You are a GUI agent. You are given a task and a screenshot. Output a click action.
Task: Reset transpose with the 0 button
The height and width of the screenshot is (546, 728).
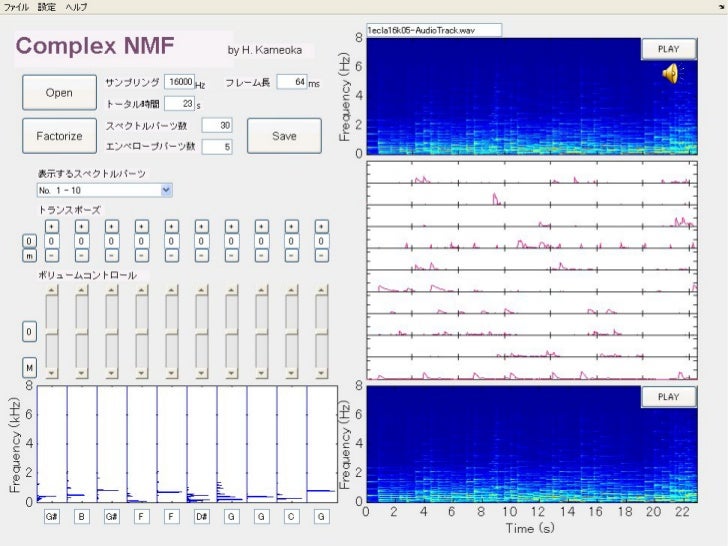click(29, 241)
